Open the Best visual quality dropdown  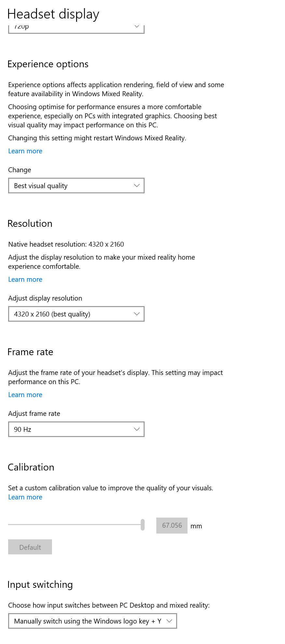tap(76, 186)
